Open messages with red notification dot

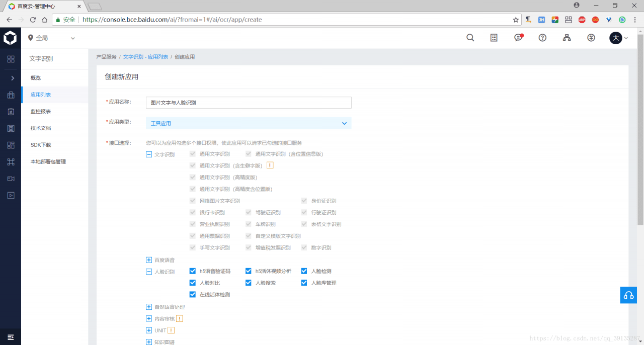[x=519, y=38]
